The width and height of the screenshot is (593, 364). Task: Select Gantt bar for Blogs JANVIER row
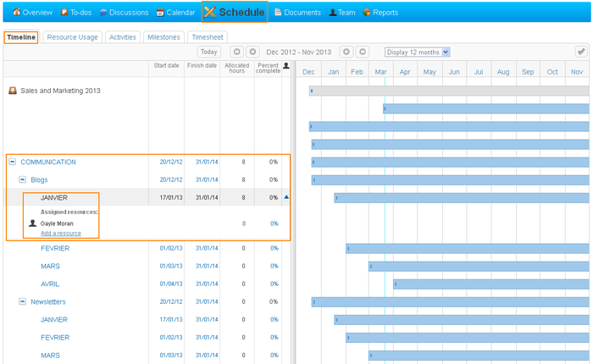point(462,198)
